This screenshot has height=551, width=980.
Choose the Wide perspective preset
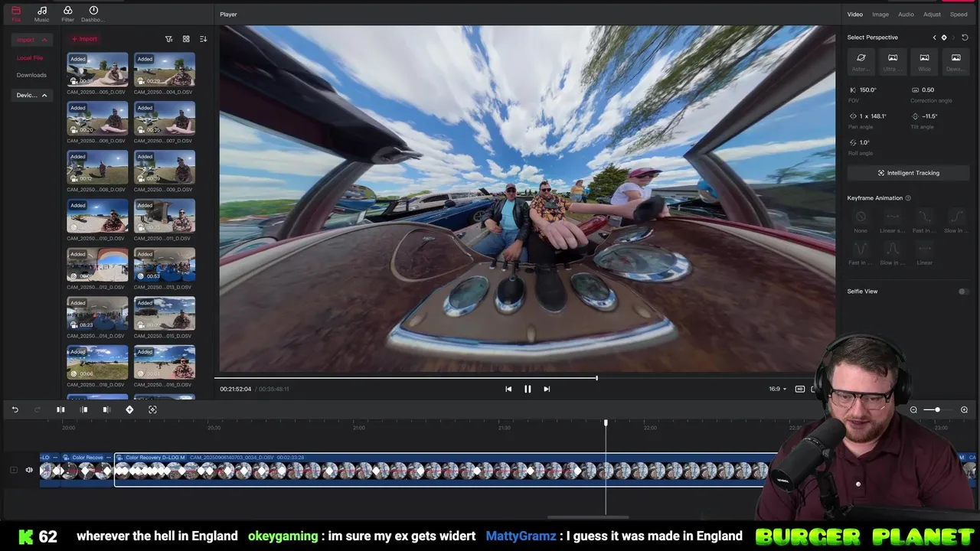(924, 61)
